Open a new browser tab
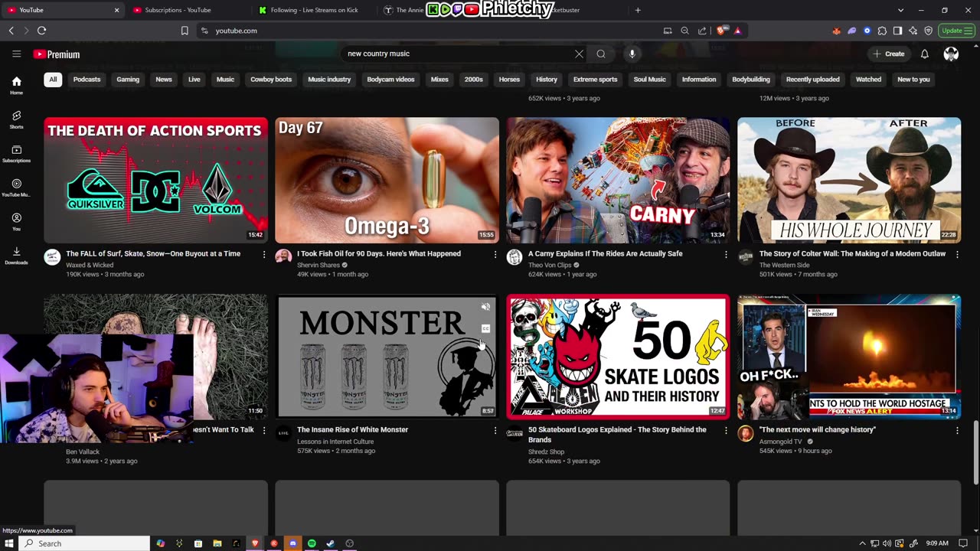The width and height of the screenshot is (980, 551). point(638,10)
